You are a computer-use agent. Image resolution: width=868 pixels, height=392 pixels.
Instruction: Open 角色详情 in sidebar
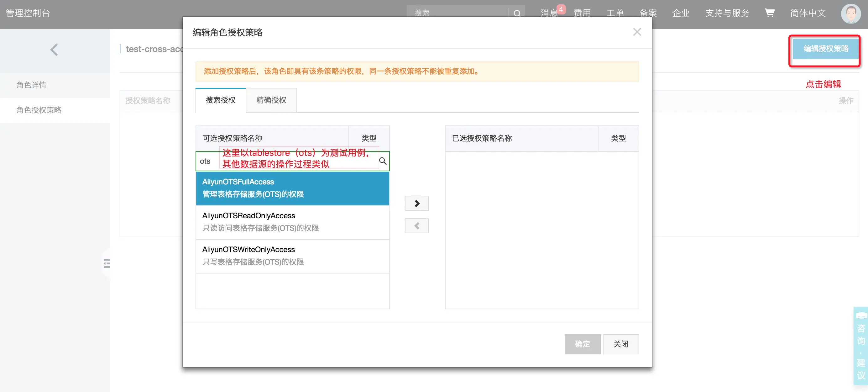31,85
